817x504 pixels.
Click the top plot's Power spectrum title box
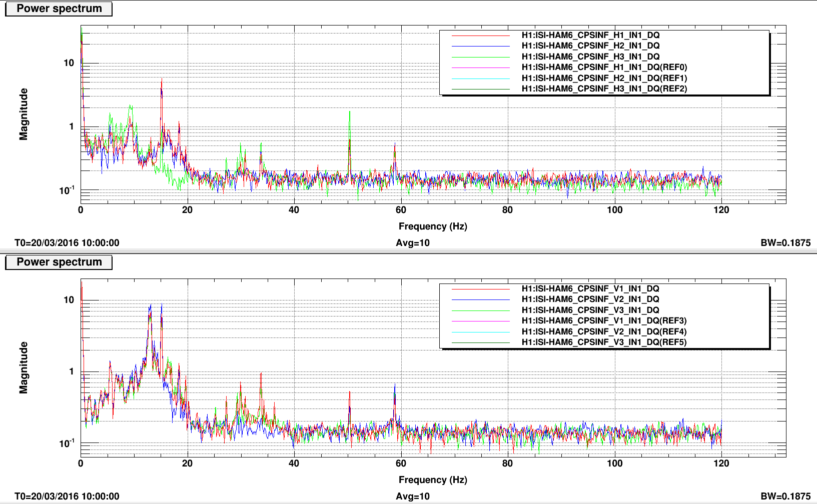point(59,8)
